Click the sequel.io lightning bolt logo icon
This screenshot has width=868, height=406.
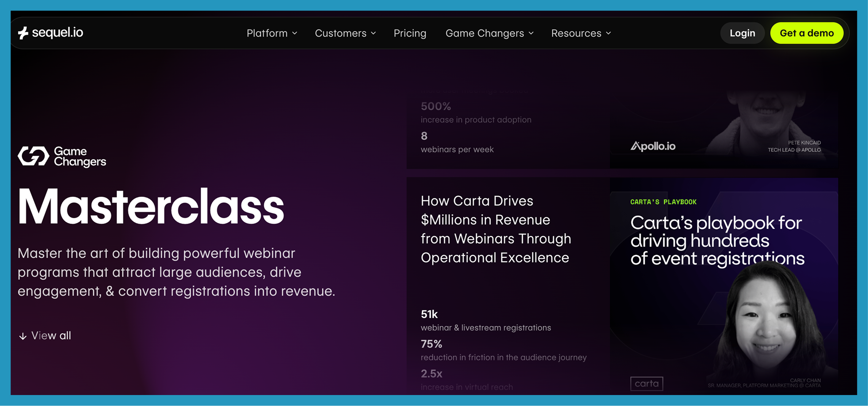tap(23, 33)
